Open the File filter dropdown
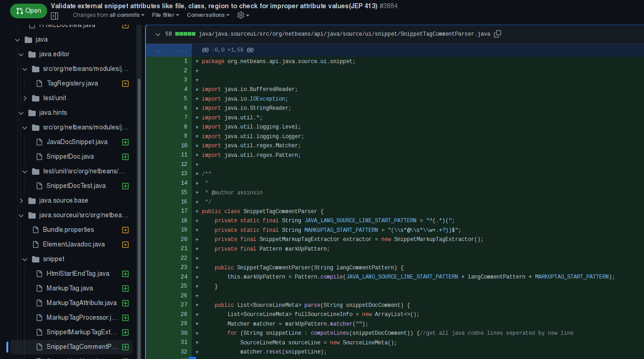The height and width of the screenshot is (359, 644). 165,15
